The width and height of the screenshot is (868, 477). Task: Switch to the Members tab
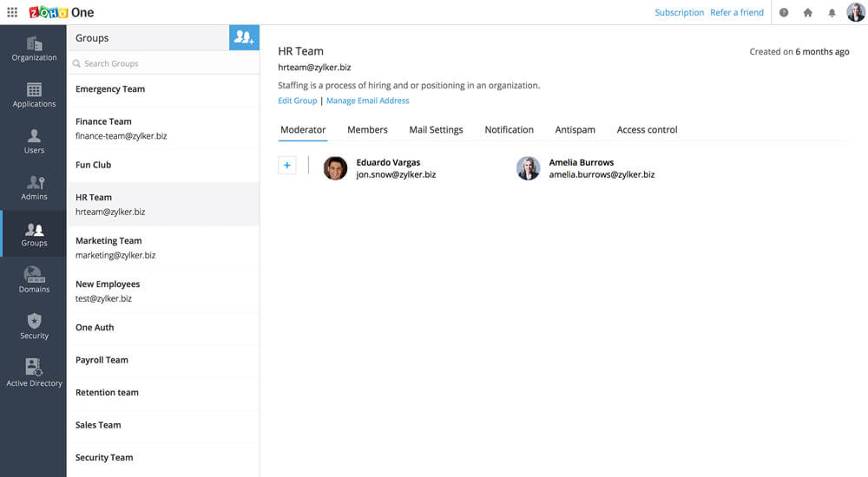tap(367, 129)
